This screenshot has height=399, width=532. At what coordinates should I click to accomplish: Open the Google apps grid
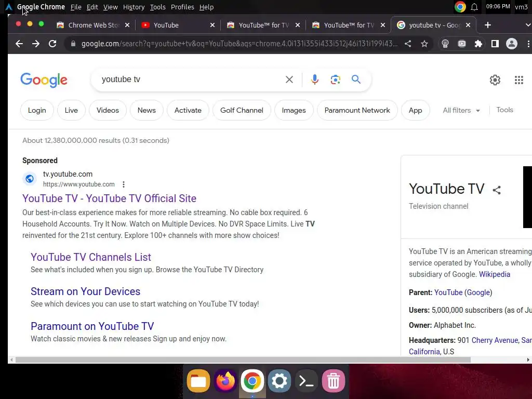519,80
